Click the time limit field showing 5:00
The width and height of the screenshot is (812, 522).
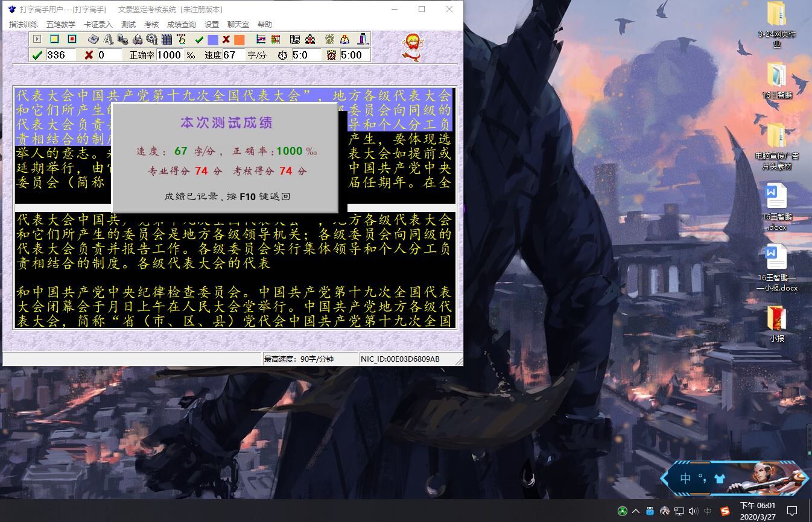coord(355,55)
